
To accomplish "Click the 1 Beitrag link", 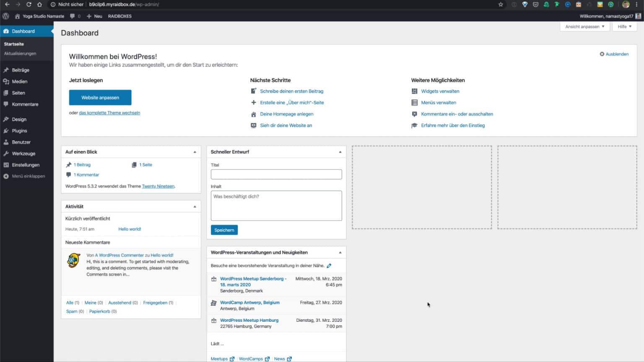I will tap(82, 165).
